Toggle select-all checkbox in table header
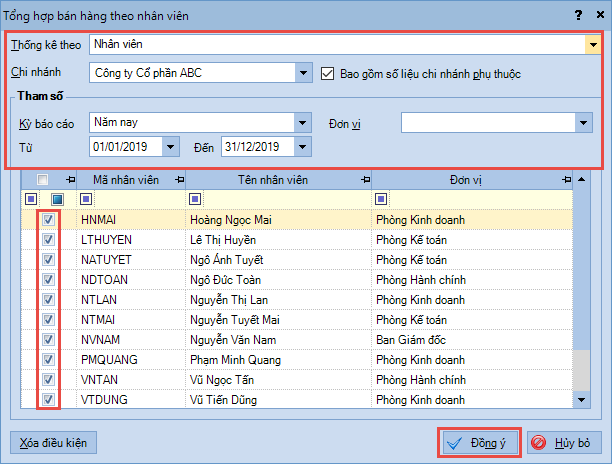612x464 pixels. click(x=44, y=179)
